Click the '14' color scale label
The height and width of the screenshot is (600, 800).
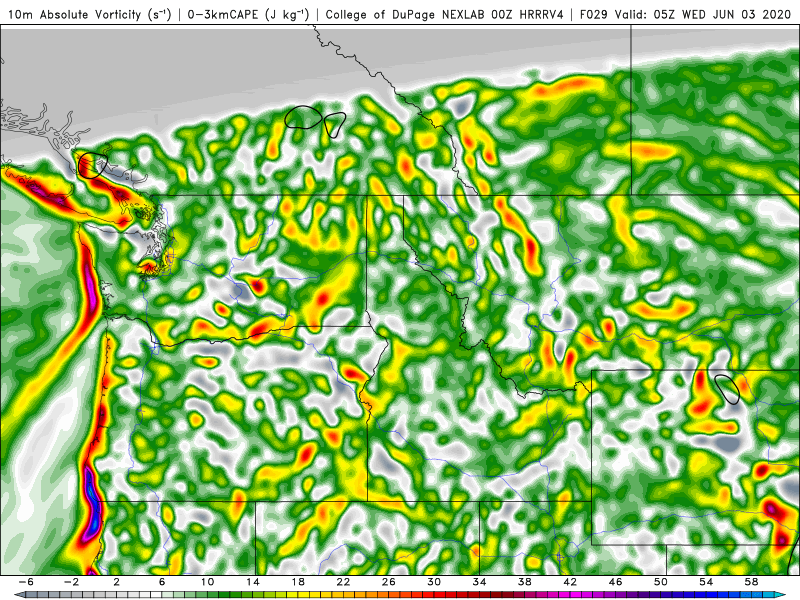pos(253,582)
